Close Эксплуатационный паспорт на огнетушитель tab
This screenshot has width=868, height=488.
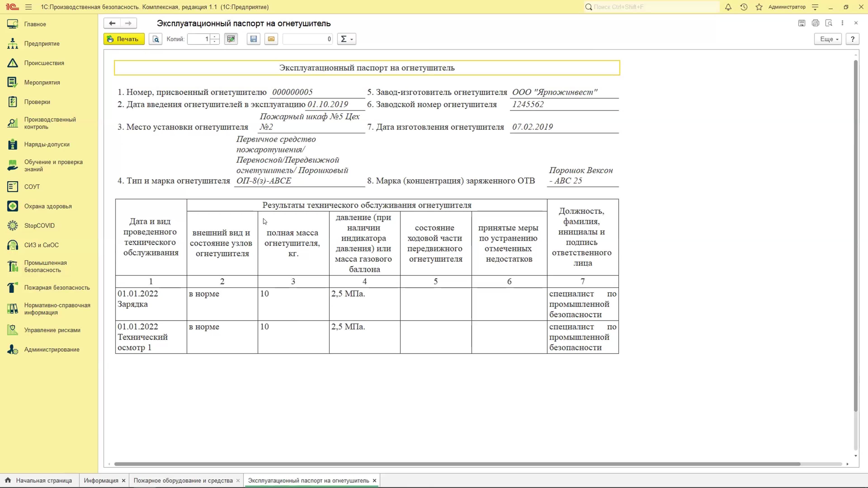click(374, 481)
